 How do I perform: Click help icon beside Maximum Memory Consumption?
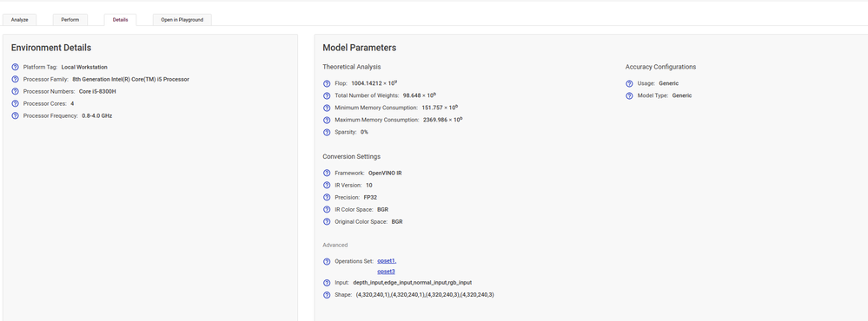pyautogui.click(x=327, y=120)
